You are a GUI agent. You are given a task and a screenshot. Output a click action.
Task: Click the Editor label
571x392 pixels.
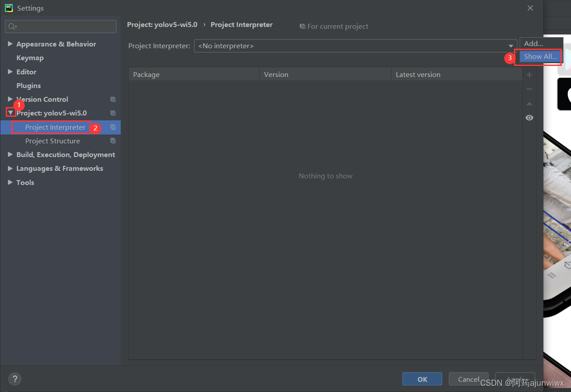(x=27, y=72)
